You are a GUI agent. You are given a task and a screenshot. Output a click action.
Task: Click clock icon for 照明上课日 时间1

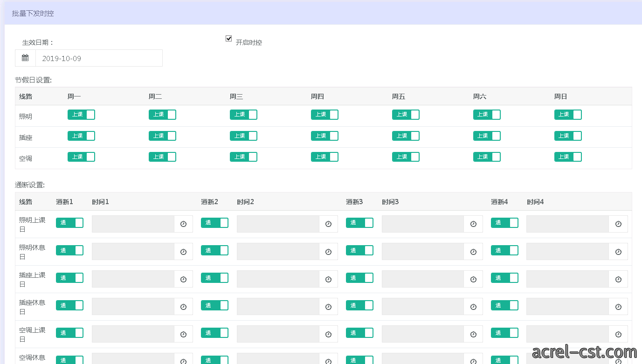(183, 224)
